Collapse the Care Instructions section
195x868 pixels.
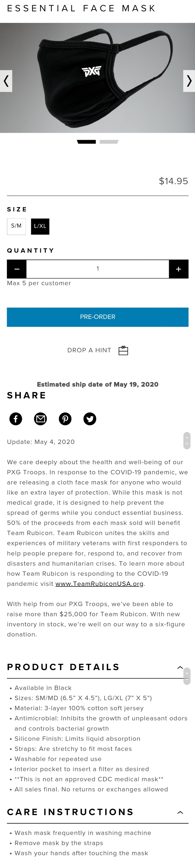coord(180,812)
